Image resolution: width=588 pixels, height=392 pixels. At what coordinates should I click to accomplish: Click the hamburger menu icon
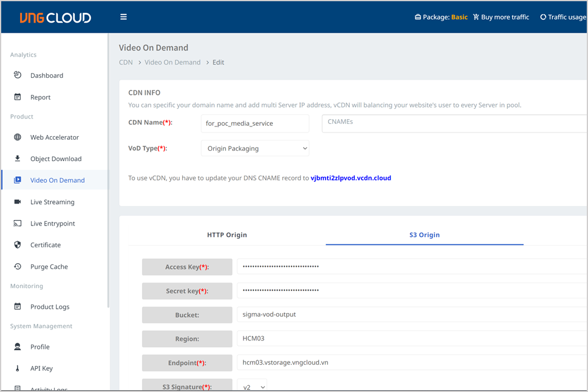click(123, 17)
